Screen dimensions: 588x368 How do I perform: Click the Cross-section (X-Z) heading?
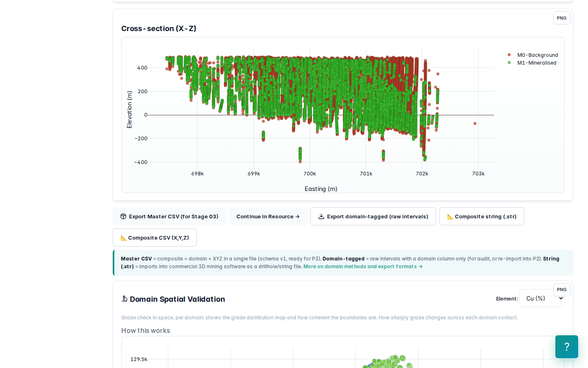click(159, 29)
